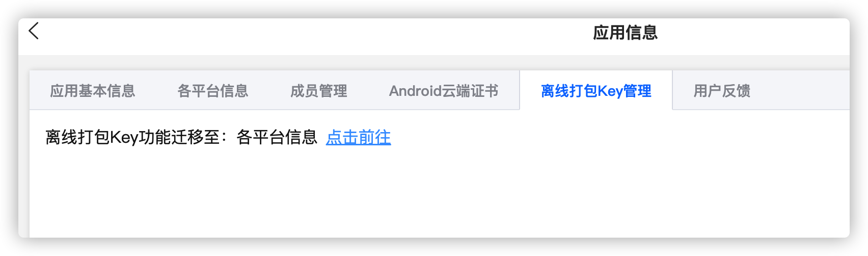868x256 pixels.
Task: Open the Android云端证书 tab
Action: click(x=444, y=91)
